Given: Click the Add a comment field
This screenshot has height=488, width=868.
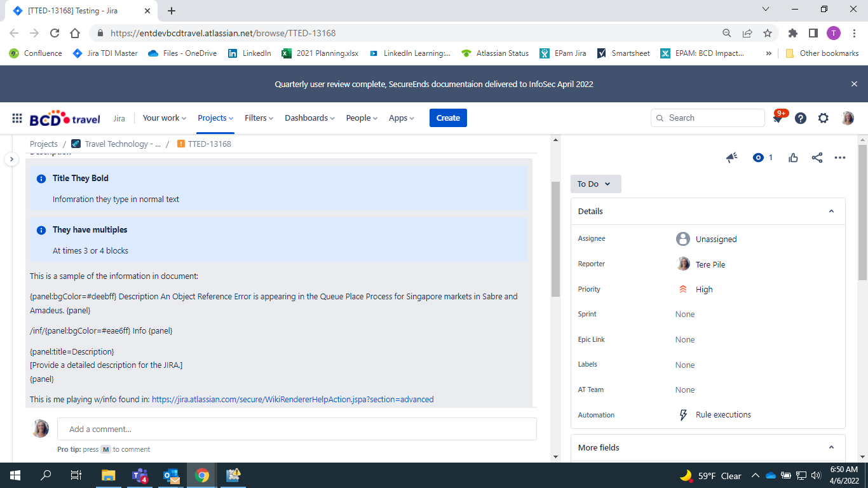Looking at the screenshot, I should pos(296,429).
